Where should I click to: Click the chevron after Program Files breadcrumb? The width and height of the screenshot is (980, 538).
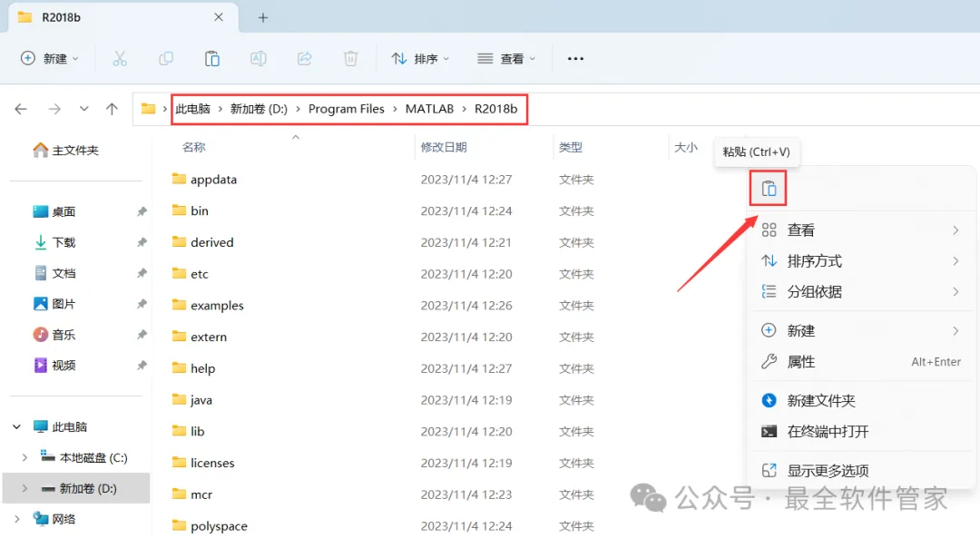coord(395,109)
